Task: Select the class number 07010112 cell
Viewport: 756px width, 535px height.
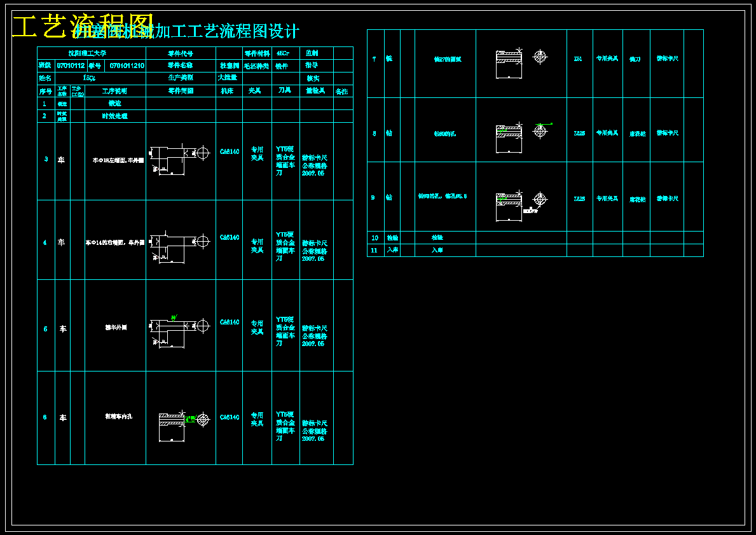Action: 71,66
